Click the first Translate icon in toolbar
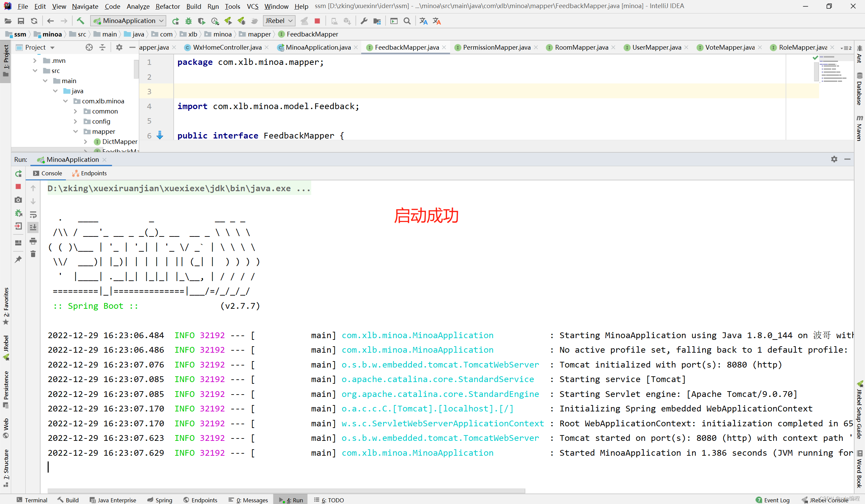The image size is (865, 504). tap(423, 21)
